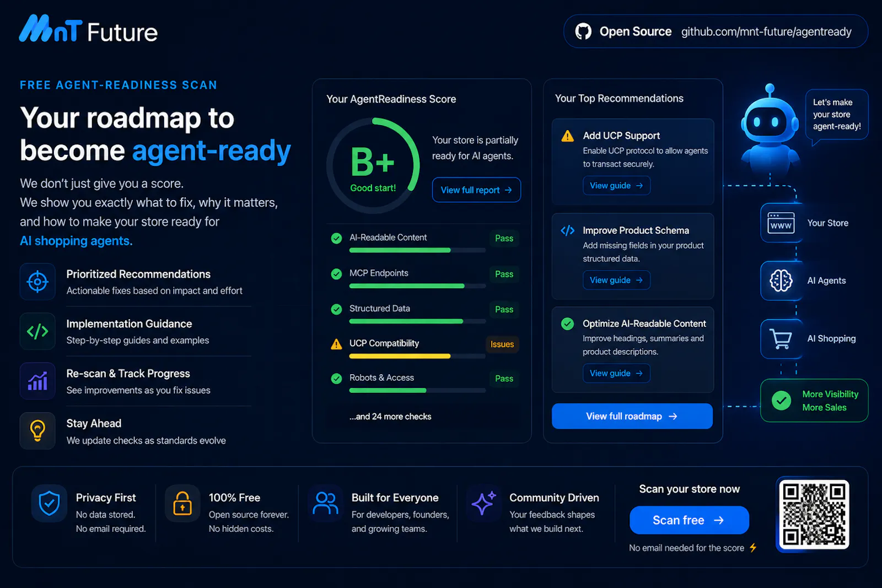Click 'Your AgentReadiness Score' heading
The height and width of the screenshot is (588, 882).
391,99
